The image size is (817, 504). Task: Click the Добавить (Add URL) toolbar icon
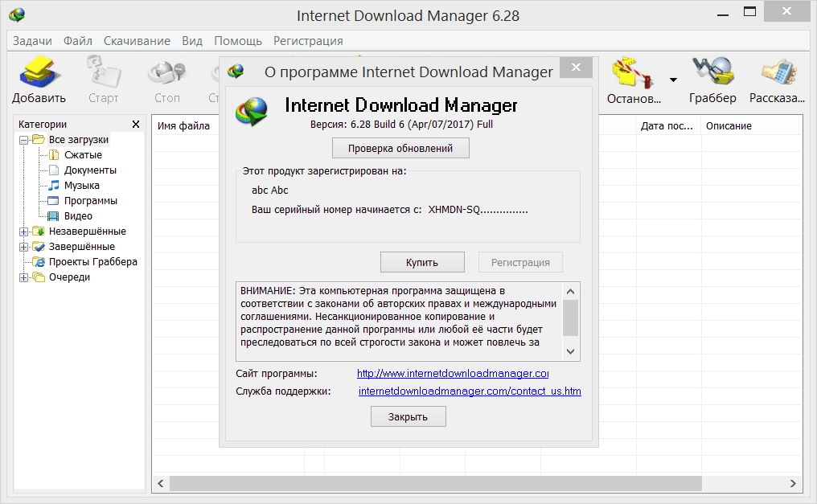coord(39,72)
